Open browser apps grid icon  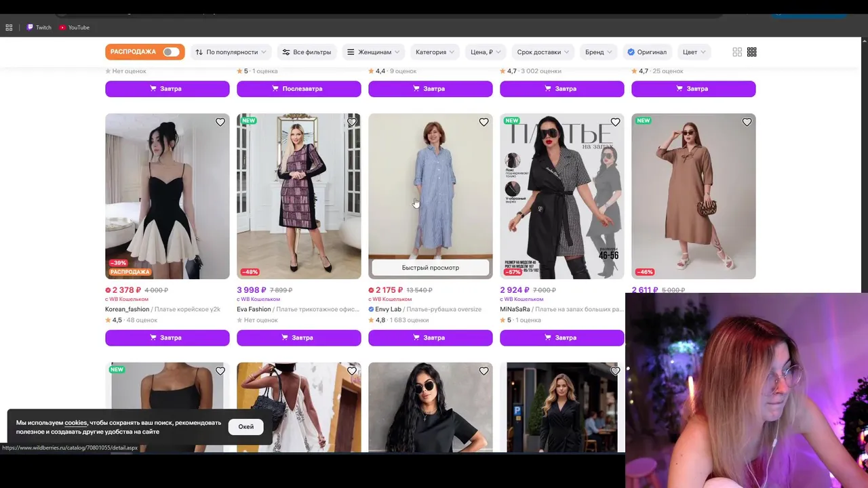pos(9,28)
